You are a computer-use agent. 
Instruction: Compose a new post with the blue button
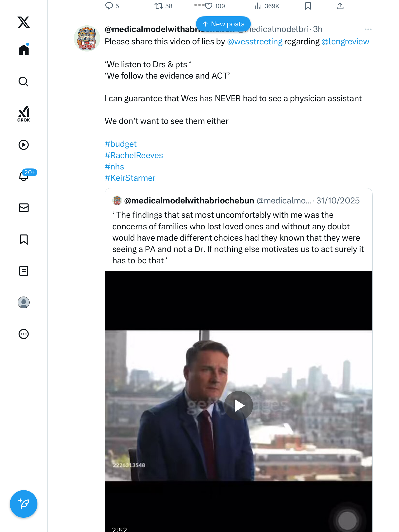pos(24,504)
